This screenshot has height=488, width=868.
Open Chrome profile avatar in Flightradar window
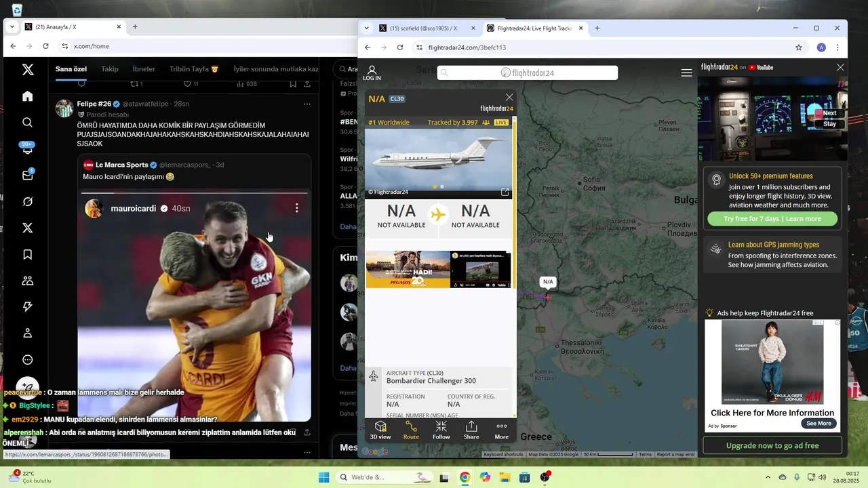pyautogui.click(x=821, y=47)
